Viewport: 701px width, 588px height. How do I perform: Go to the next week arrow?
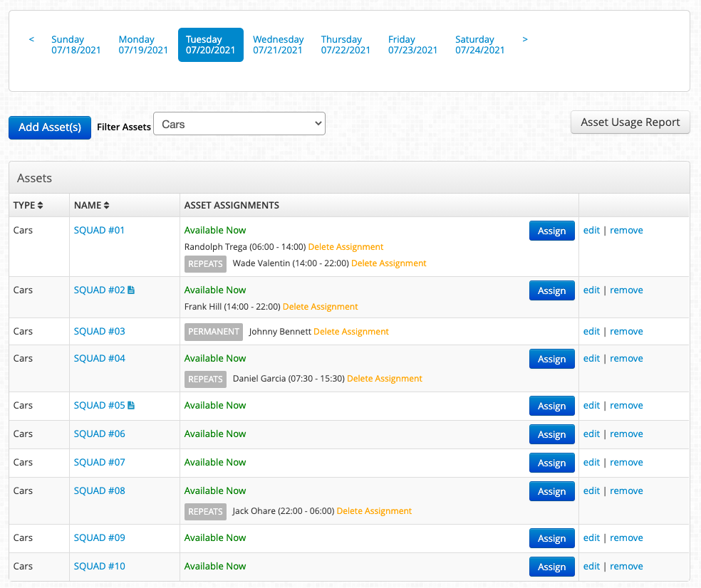point(525,39)
